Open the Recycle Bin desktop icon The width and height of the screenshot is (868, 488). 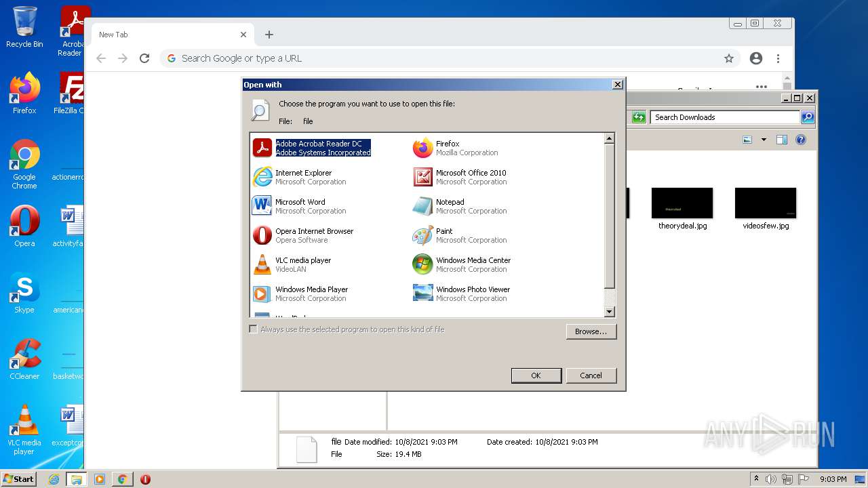(x=24, y=27)
